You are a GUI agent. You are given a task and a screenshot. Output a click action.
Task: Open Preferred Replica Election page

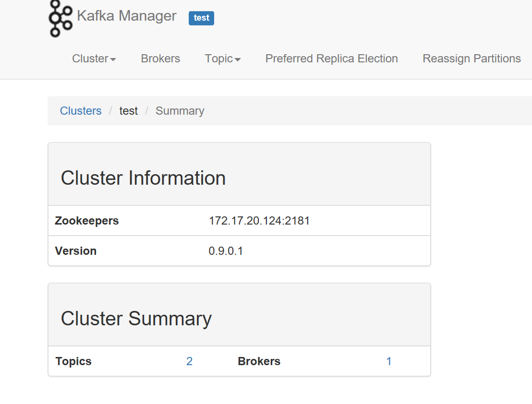click(x=331, y=59)
